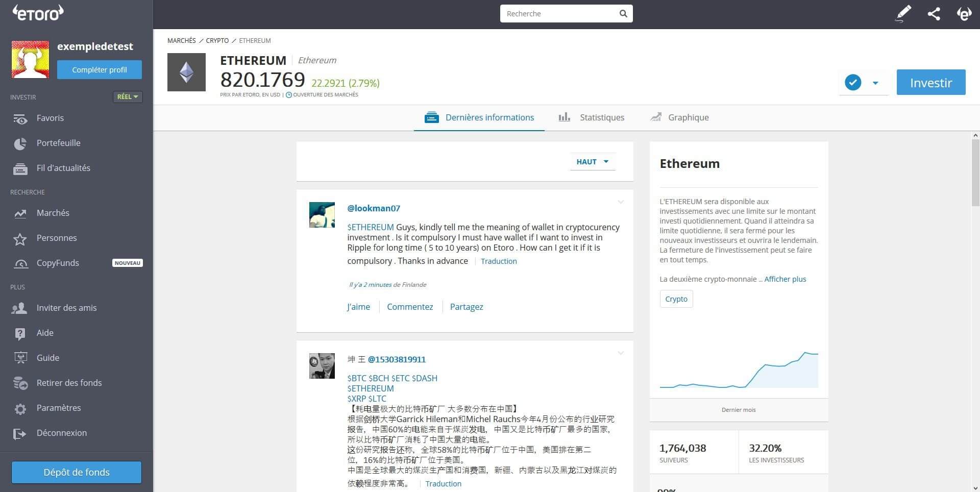Click the Guide presentation icon
This screenshot has height=492, width=980.
[20, 358]
